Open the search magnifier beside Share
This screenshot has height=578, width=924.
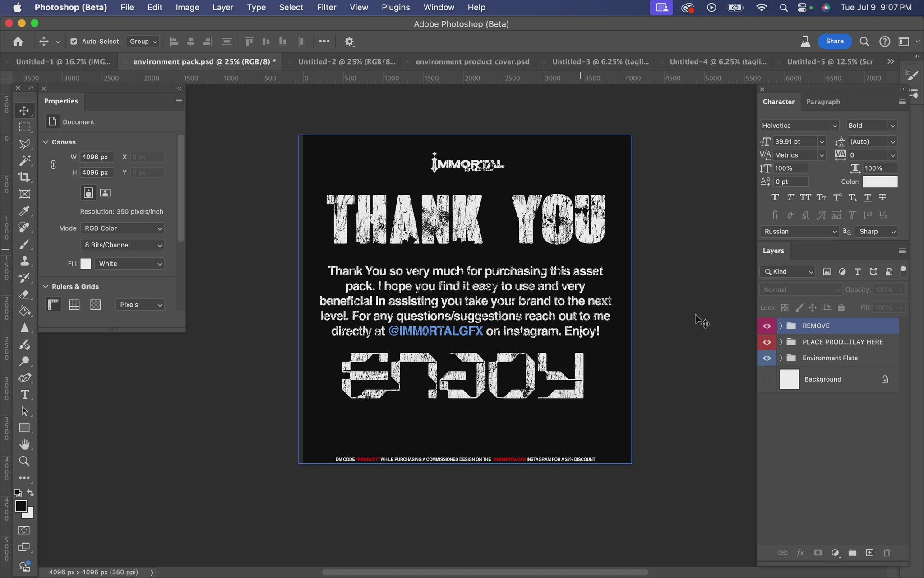[864, 42]
